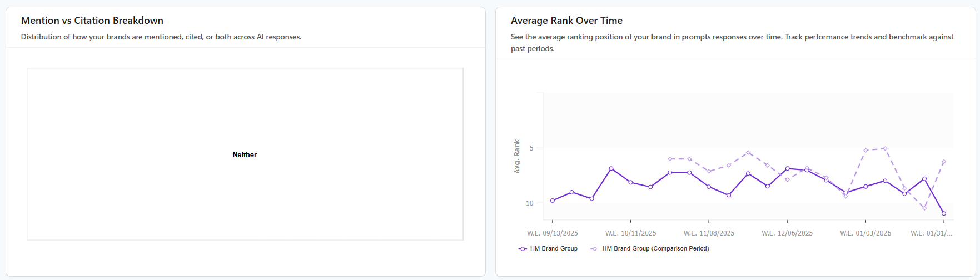Click the truncated W.E. 01/31 axis label

coord(931,233)
